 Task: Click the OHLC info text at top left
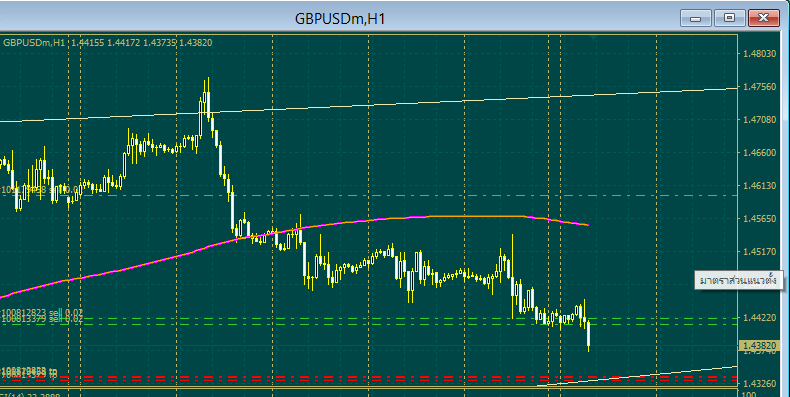pos(107,43)
